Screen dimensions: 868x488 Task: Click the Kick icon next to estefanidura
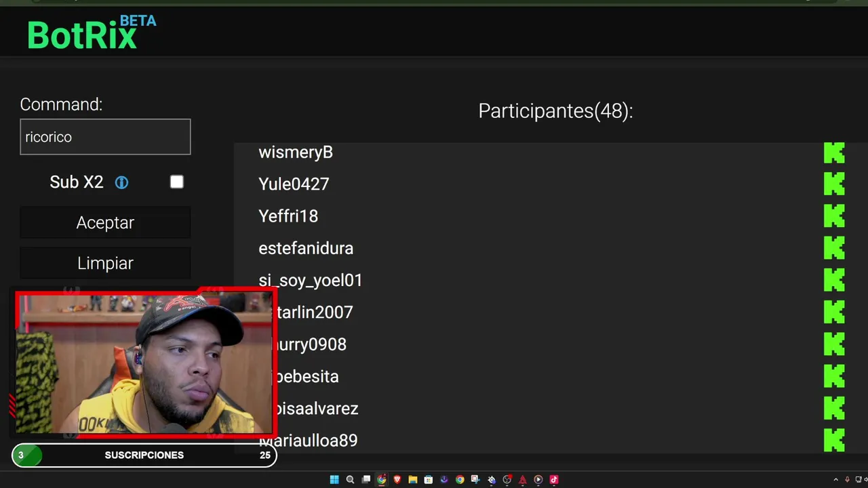pyautogui.click(x=834, y=248)
